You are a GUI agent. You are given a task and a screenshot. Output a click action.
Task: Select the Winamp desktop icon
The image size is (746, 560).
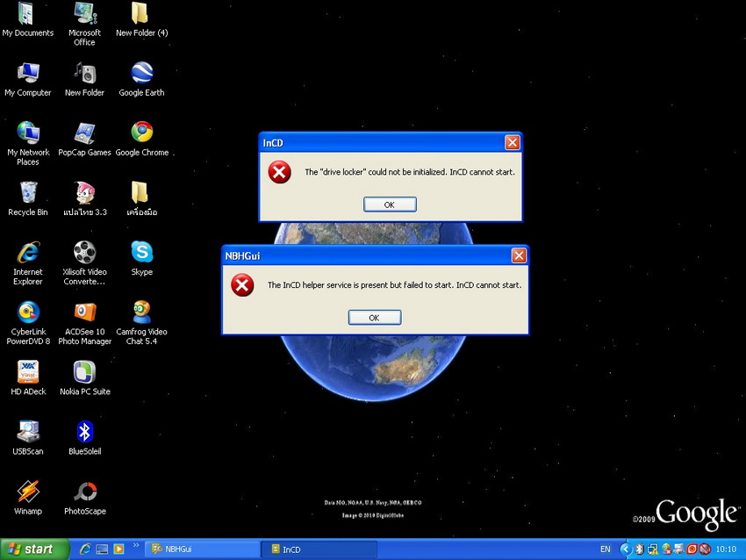tap(27, 498)
